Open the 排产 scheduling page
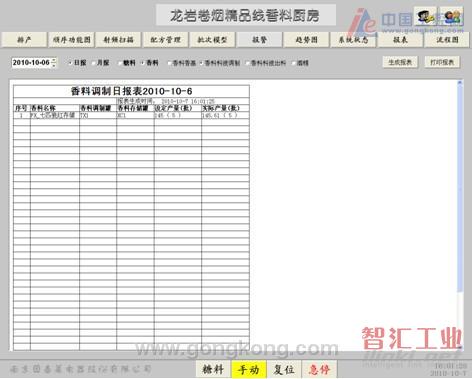The image size is (472, 379). pyautogui.click(x=24, y=40)
